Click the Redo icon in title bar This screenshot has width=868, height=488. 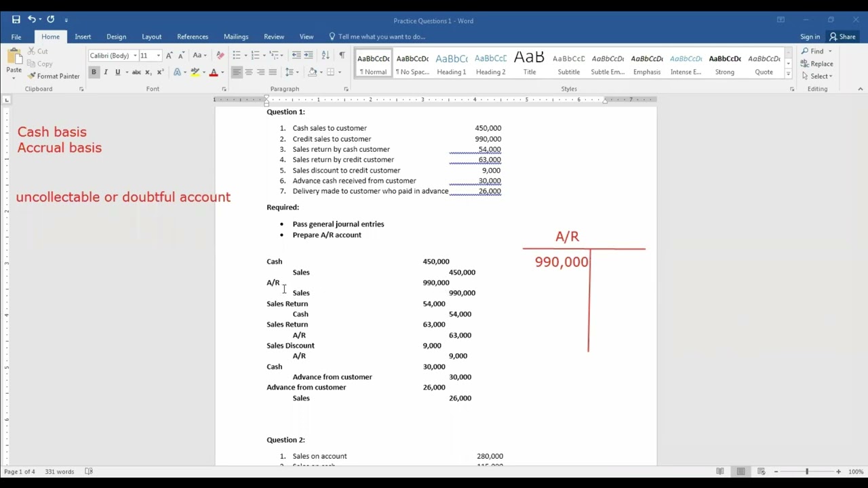(51, 20)
